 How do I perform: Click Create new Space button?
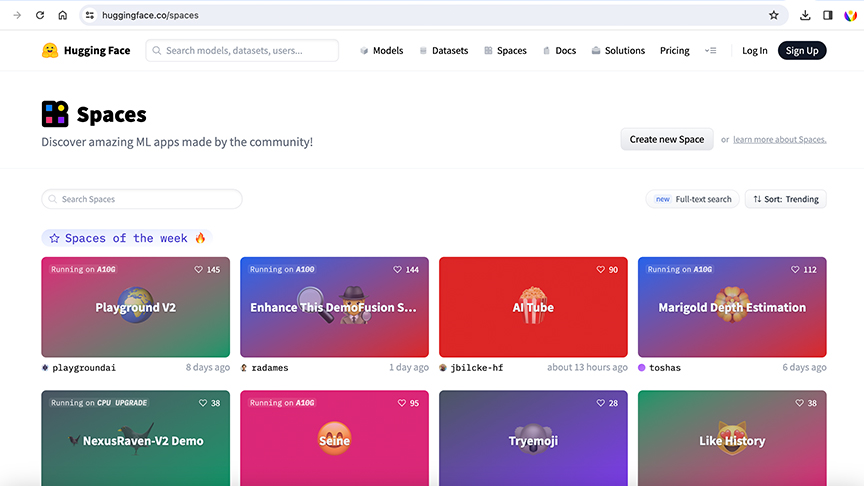pos(667,139)
